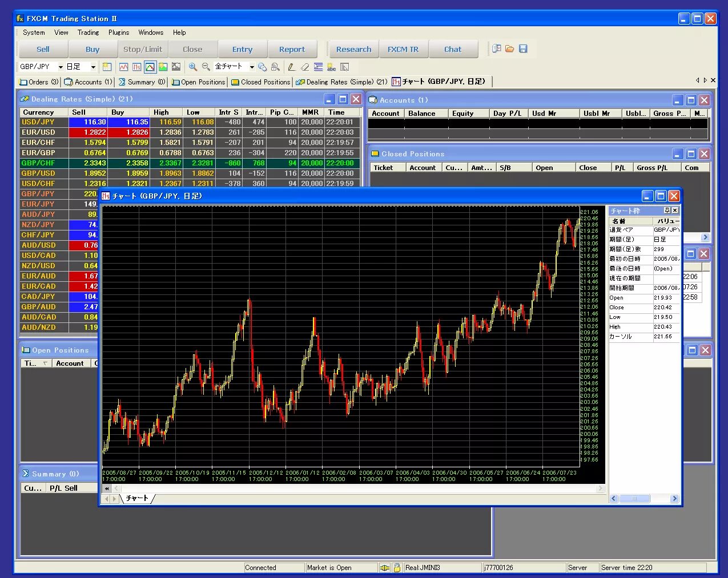The image size is (728, 578).
Task: Click the horizontal lines indicator icon
Action: (x=318, y=67)
